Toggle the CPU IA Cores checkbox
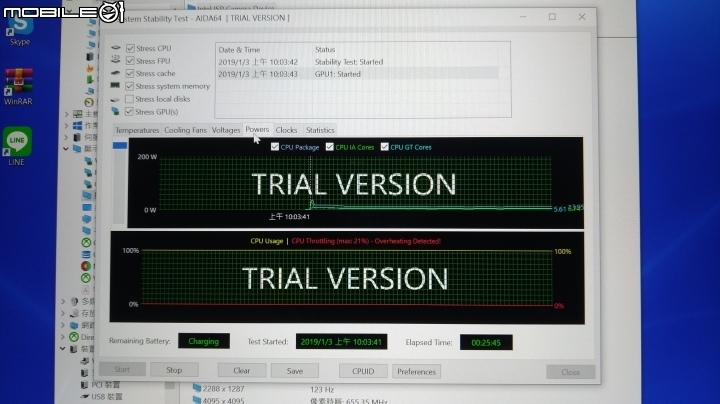Image resolution: width=720 pixels, height=404 pixels. pyautogui.click(x=329, y=147)
